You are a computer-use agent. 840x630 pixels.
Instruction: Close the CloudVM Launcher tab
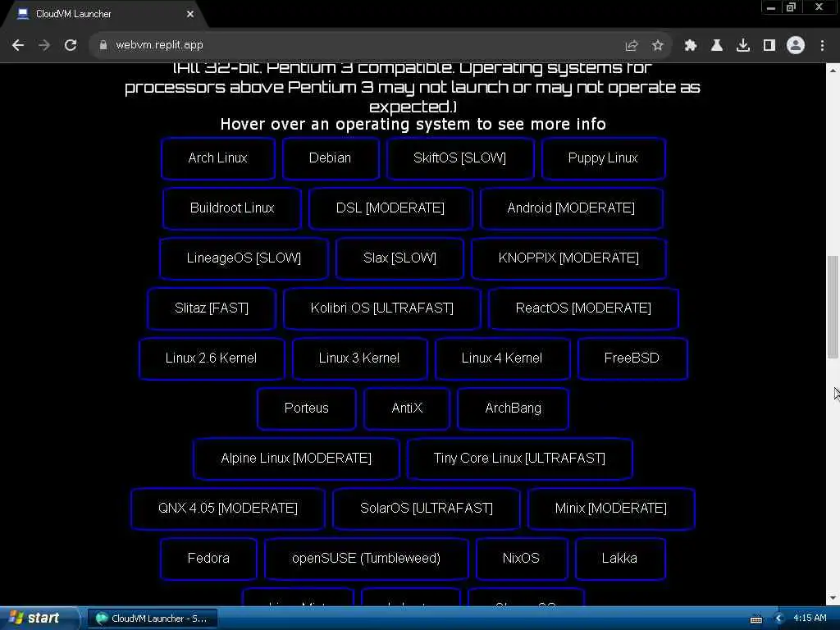pos(190,14)
